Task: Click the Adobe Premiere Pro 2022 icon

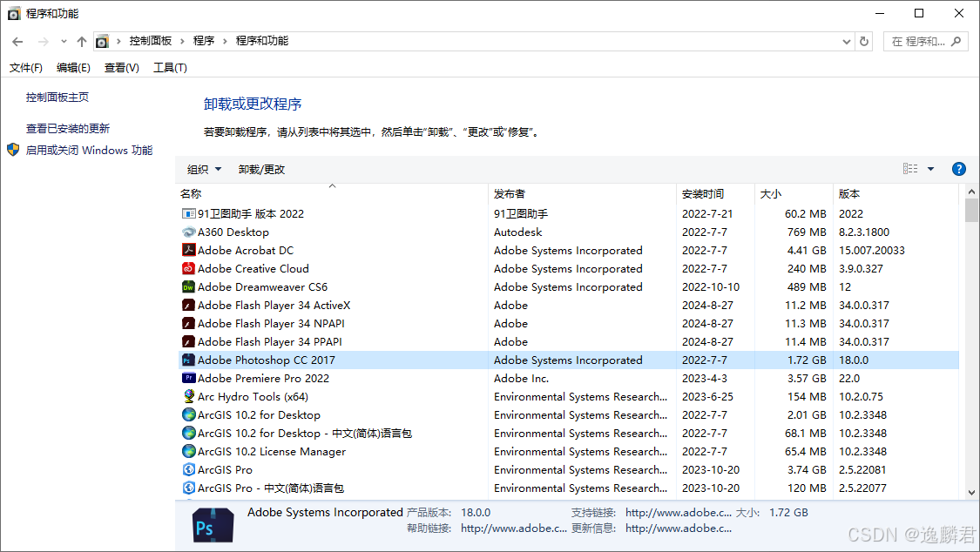Action: tap(188, 378)
